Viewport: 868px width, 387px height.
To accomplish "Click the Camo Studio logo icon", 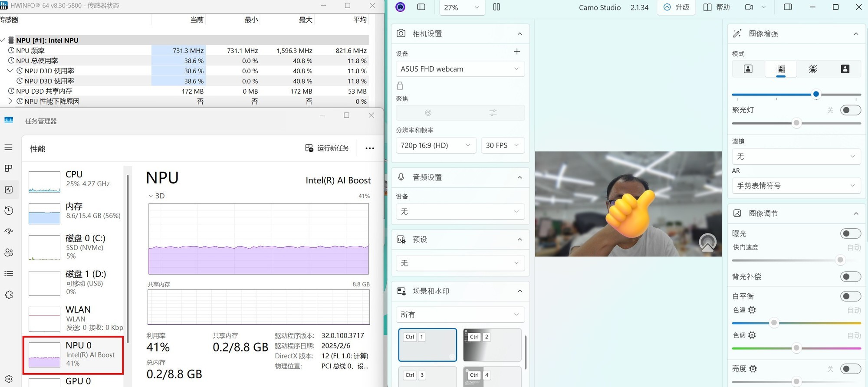I will pyautogui.click(x=400, y=7).
